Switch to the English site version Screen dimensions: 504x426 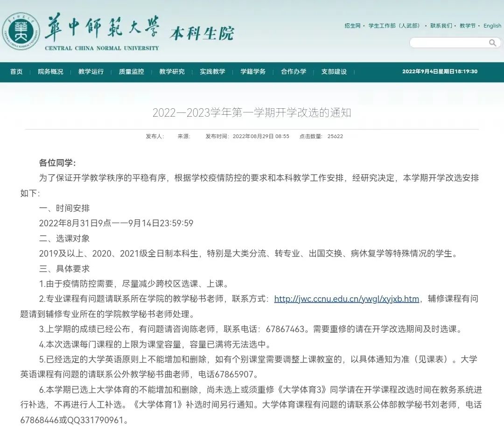click(x=492, y=26)
